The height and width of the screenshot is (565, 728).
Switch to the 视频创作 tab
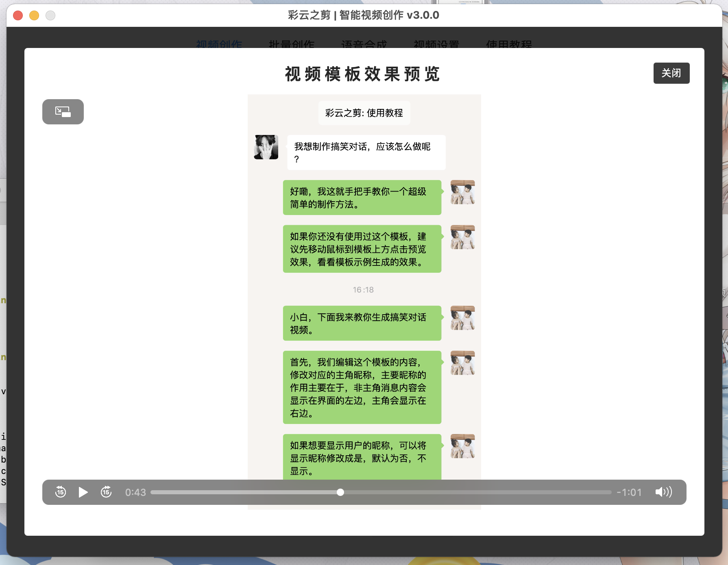click(219, 43)
